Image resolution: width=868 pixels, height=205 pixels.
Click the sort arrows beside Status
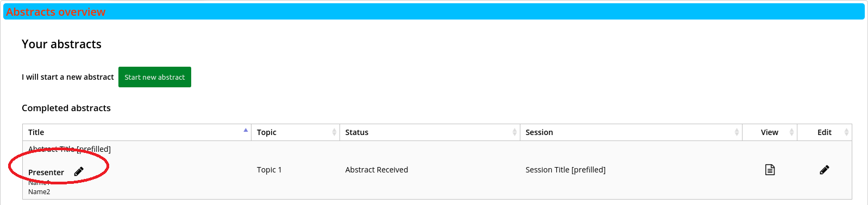click(514, 132)
